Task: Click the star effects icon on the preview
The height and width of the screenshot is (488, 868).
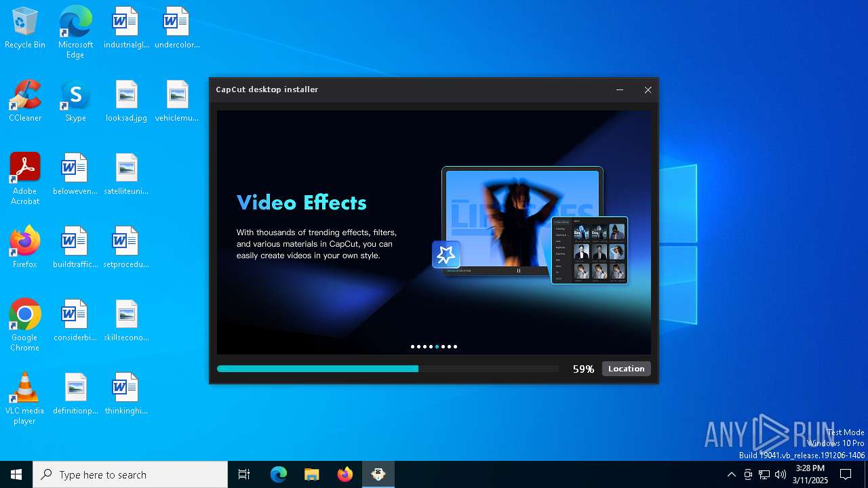Action: pos(446,254)
